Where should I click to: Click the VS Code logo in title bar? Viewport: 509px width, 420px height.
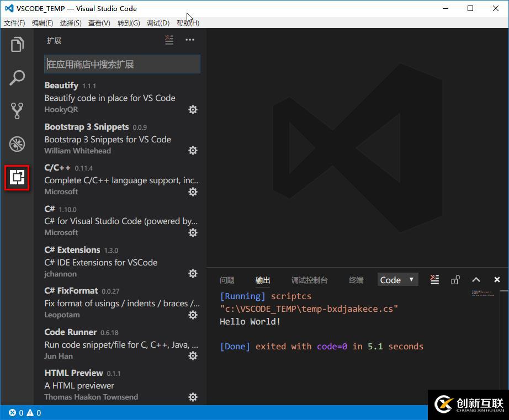(9, 8)
